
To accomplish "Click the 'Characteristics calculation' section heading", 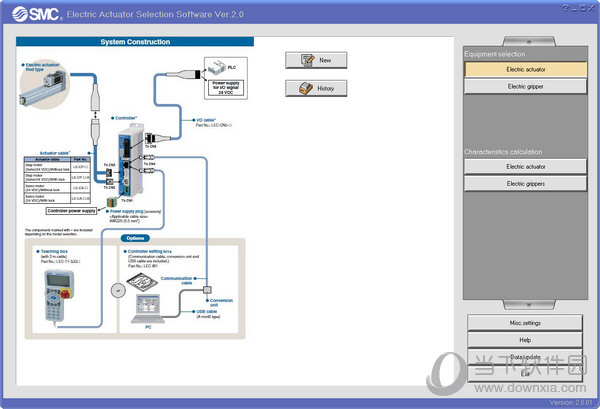I will tap(503, 152).
